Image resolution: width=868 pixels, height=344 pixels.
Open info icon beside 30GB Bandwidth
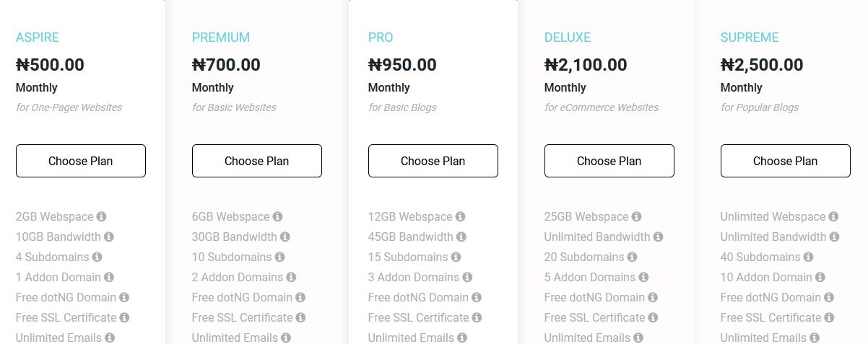[285, 237]
